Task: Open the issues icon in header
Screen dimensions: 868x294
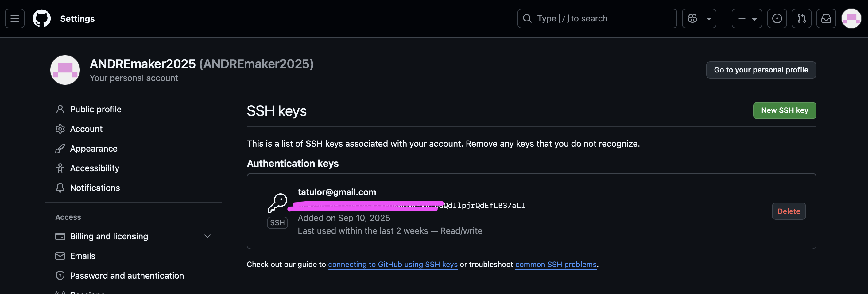Action: (777, 18)
